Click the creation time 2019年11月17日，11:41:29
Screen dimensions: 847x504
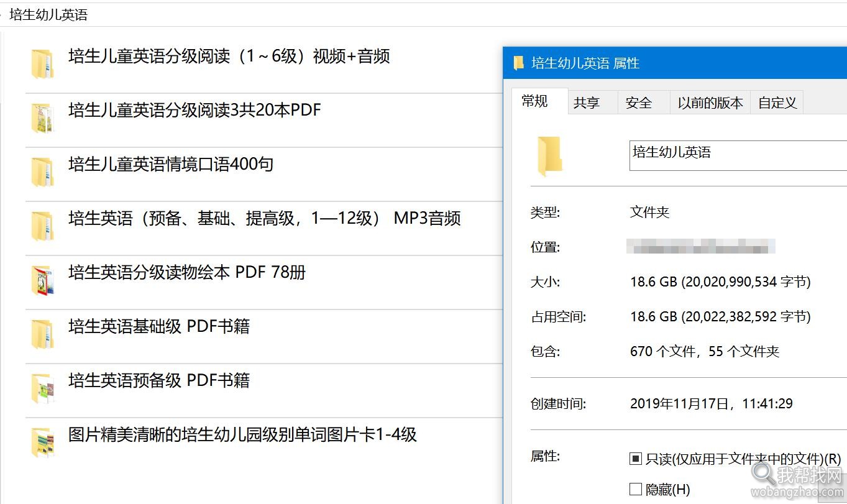tap(712, 404)
